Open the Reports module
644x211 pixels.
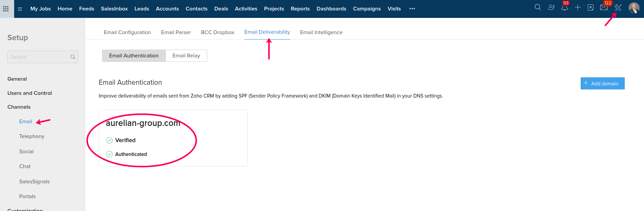click(300, 9)
